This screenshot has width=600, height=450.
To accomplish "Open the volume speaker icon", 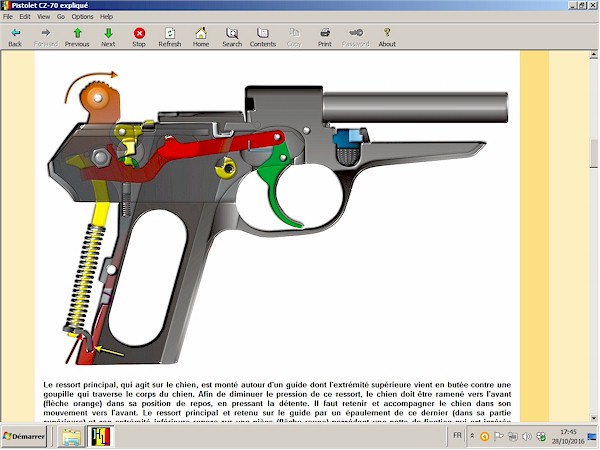I will [527, 437].
